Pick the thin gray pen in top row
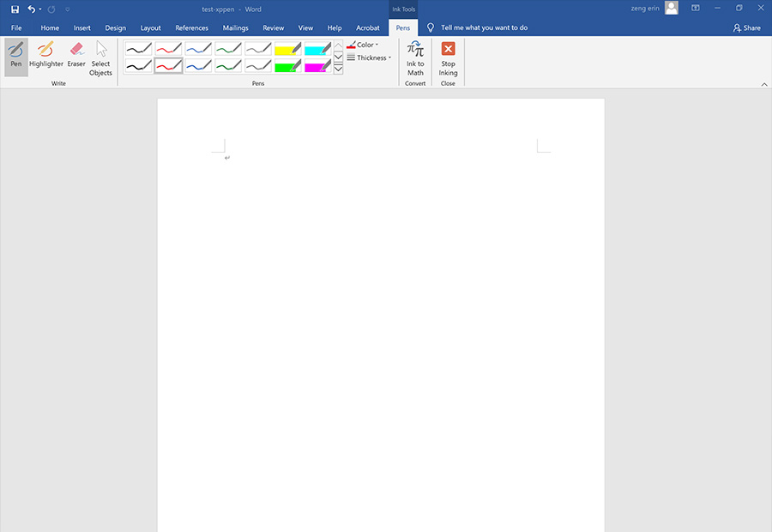Screen dimensions: 772x532 click(x=258, y=49)
